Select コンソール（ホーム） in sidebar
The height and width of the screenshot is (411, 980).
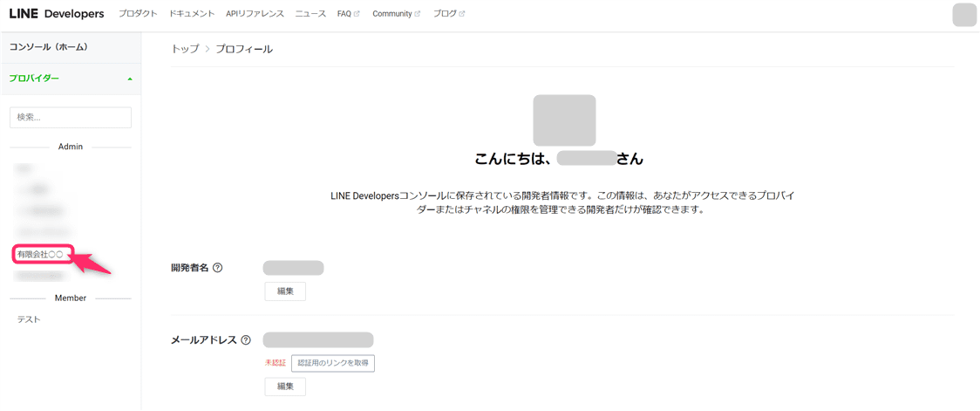[49, 47]
